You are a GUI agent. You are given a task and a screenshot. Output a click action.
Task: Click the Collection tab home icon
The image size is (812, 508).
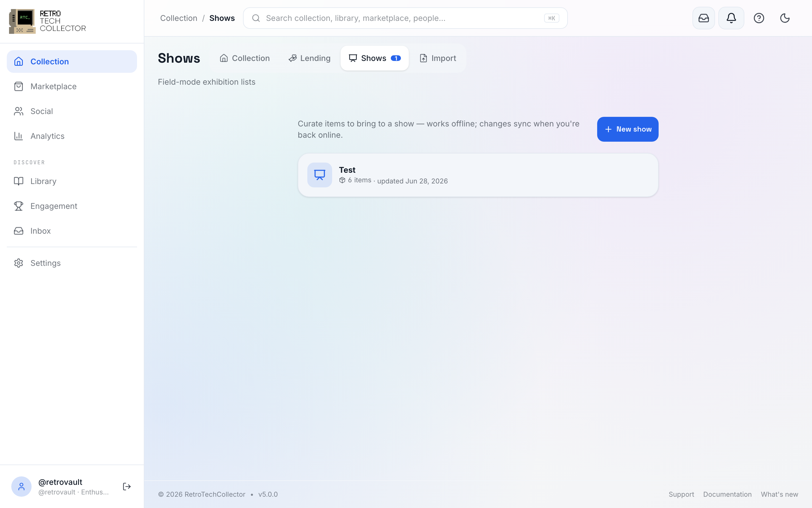click(224, 58)
